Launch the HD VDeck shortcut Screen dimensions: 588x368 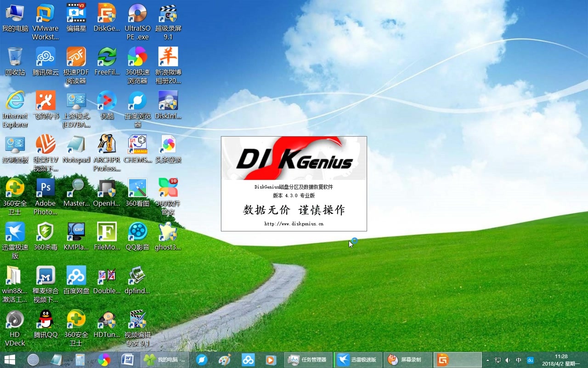(x=15, y=328)
